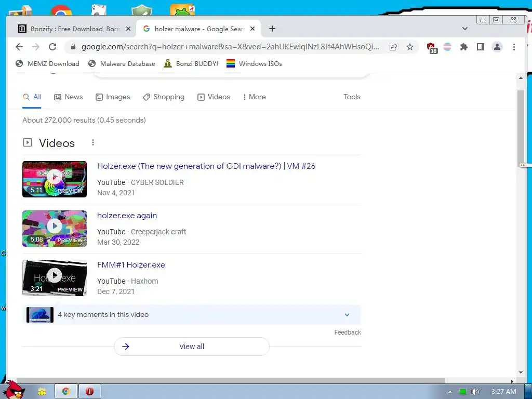Image resolution: width=532 pixels, height=399 pixels.
Task: Open the Extensions puzzle piece menu
Action: (x=464, y=47)
